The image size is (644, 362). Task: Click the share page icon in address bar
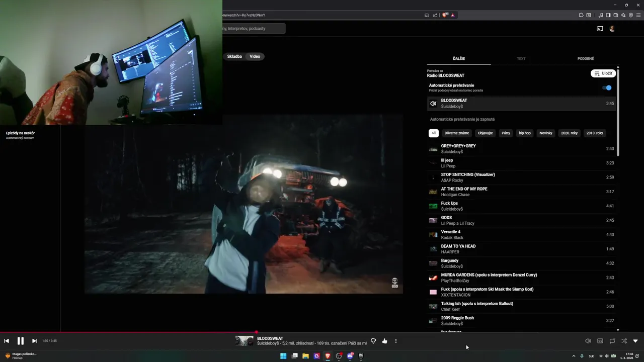point(435,15)
